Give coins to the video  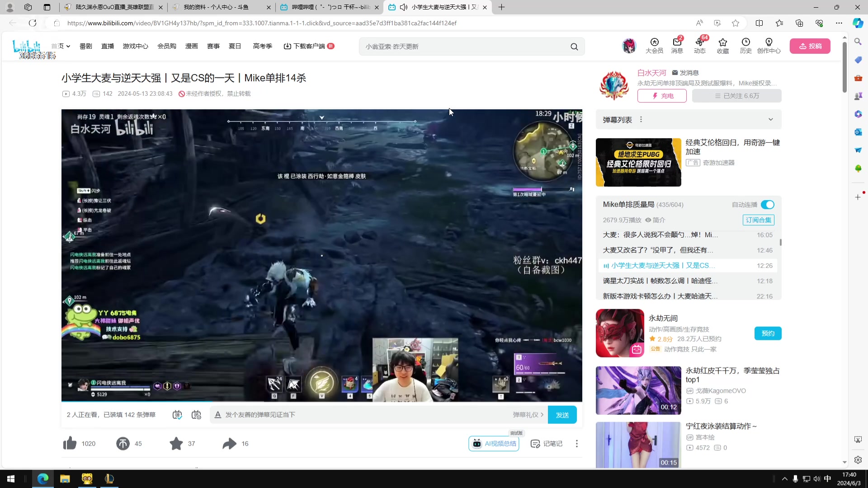[123, 444]
